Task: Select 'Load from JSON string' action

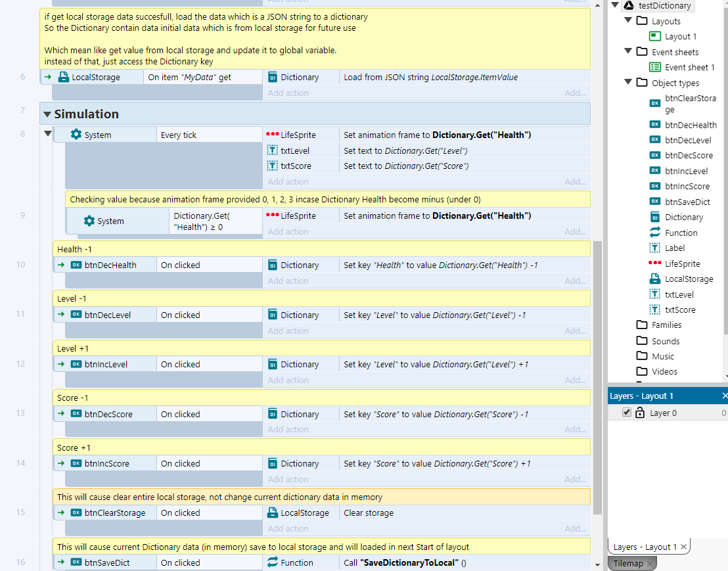Action: pos(431,77)
